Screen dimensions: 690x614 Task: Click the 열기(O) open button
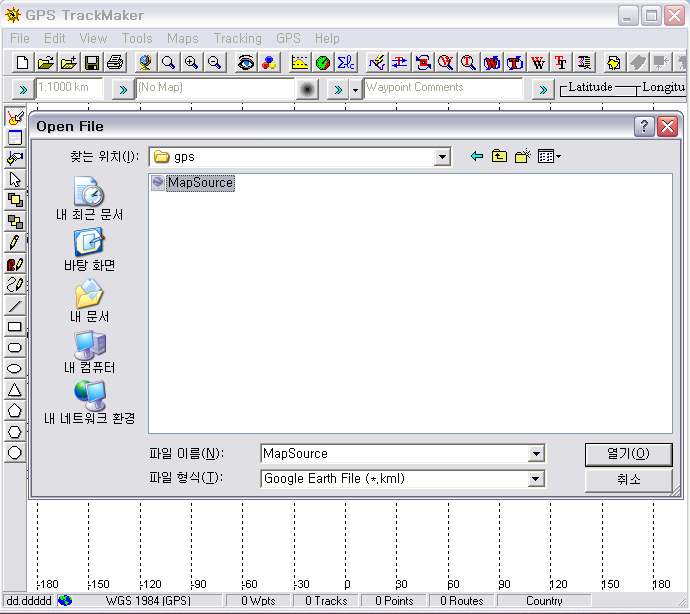click(x=628, y=454)
